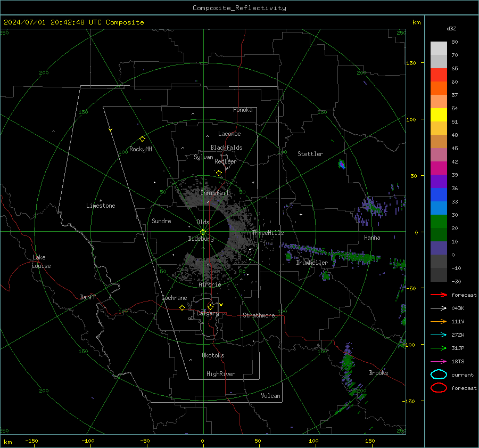Click the bright yellow 54 dBZ swatch

coord(439,115)
